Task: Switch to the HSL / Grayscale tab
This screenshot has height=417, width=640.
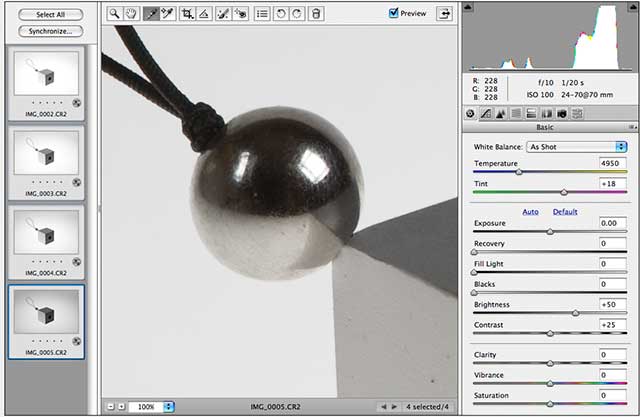Action: [x=516, y=113]
